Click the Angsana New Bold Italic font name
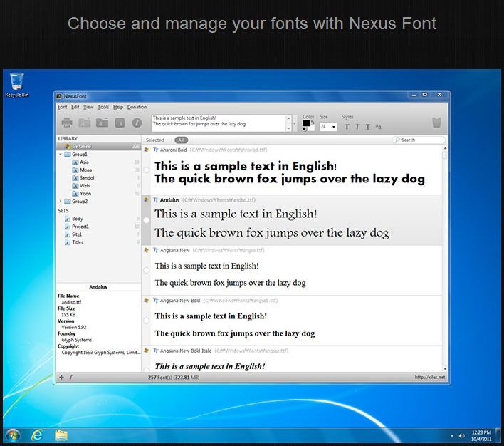 pos(186,351)
